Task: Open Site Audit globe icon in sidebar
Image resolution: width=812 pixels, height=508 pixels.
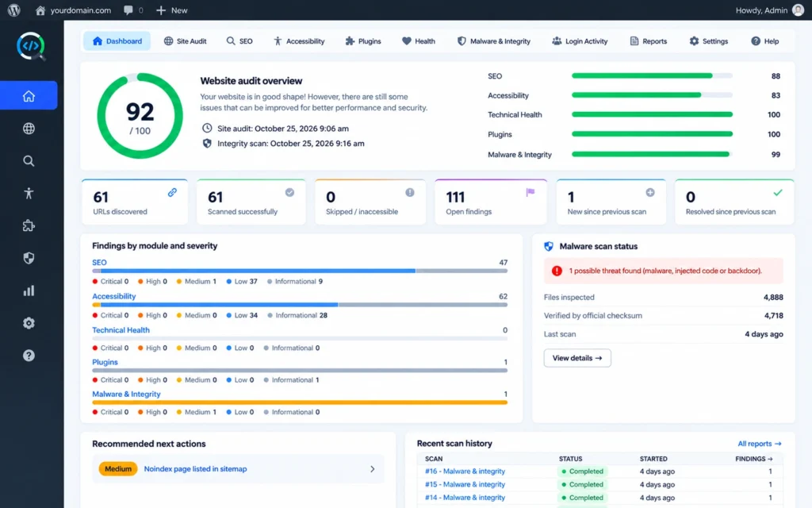Action: click(29, 129)
